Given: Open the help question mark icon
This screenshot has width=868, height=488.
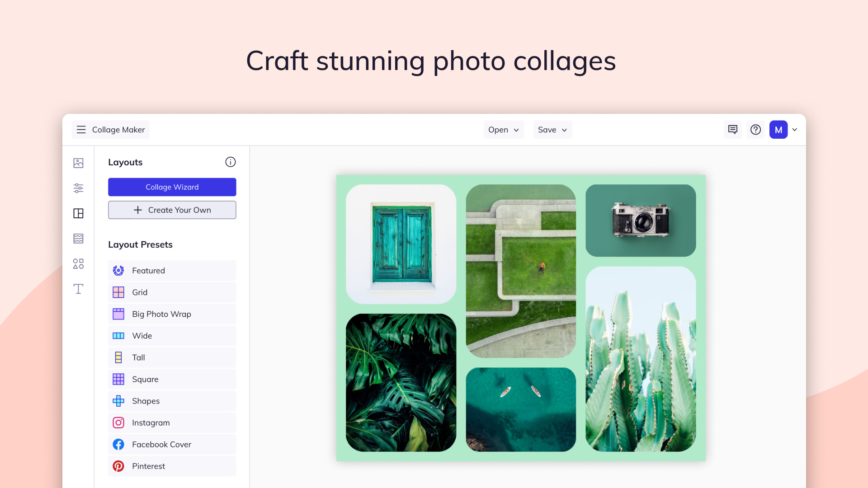Looking at the screenshot, I should 755,130.
